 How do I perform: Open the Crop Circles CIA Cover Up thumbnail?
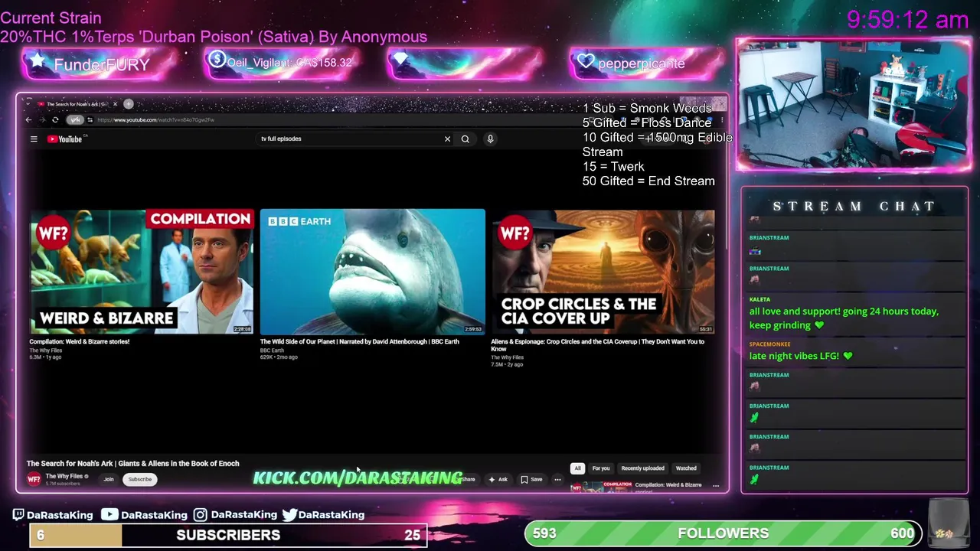pos(603,272)
